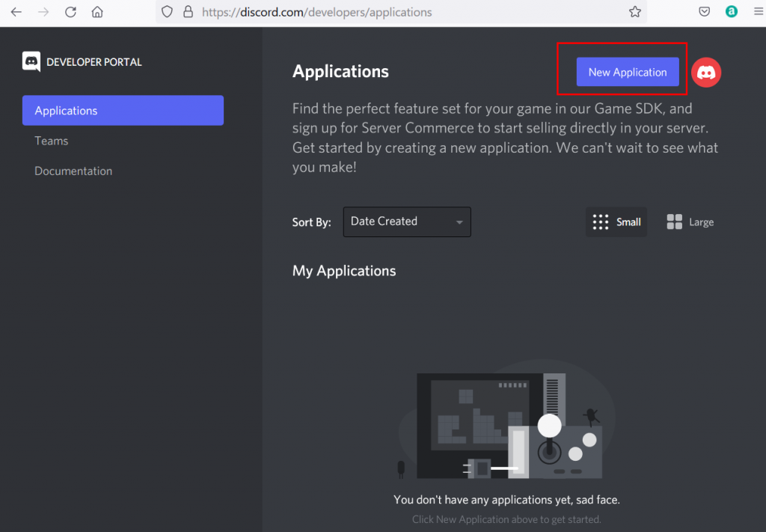Click the My Applications heading
Image resolution: width=766 pixels, height=532 pixels.
(x=344, y=271)
